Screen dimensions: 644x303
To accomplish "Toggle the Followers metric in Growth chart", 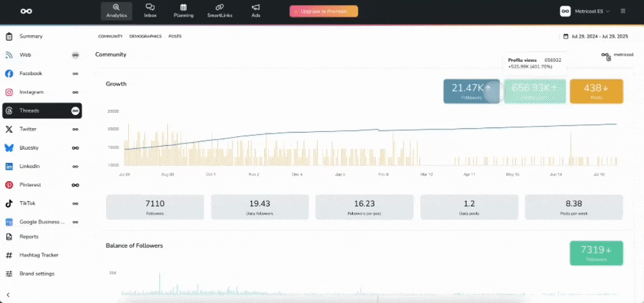I will (x=471, y=91).
